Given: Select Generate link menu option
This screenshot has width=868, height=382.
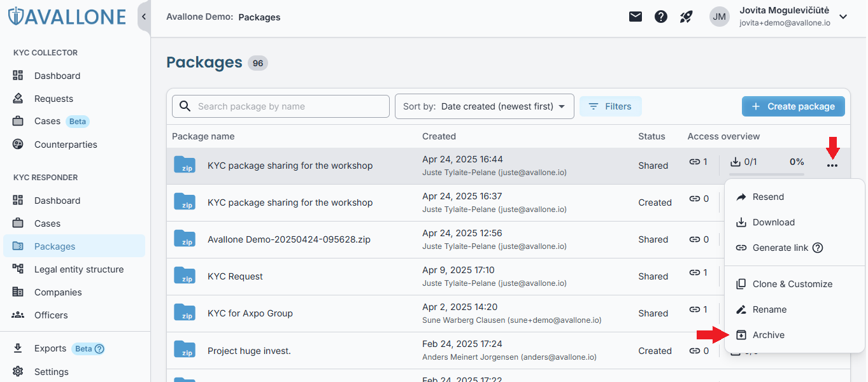Looking at the screenshot, I should (x=780, y=248).
